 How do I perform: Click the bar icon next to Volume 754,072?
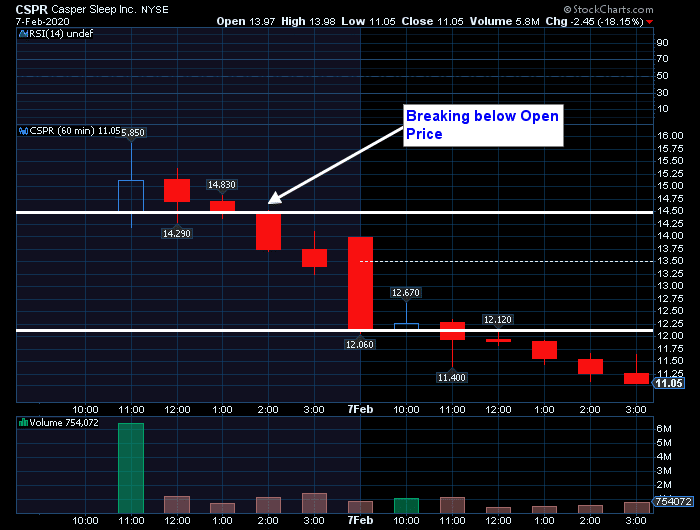tap(23, 422)
